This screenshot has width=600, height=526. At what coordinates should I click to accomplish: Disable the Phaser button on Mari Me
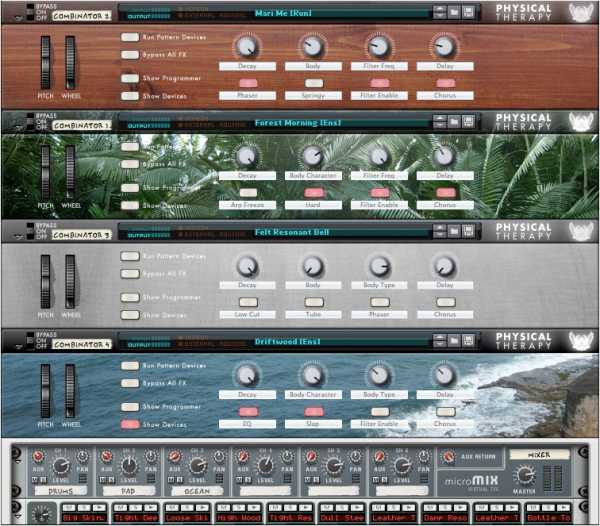pos(248,83)
